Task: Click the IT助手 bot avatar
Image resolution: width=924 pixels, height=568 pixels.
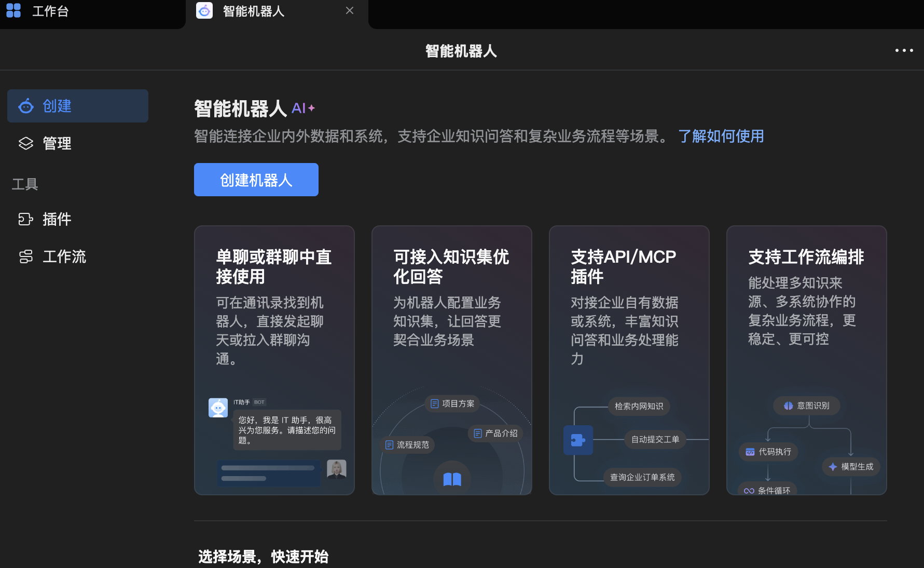Action: pos(218,408)
